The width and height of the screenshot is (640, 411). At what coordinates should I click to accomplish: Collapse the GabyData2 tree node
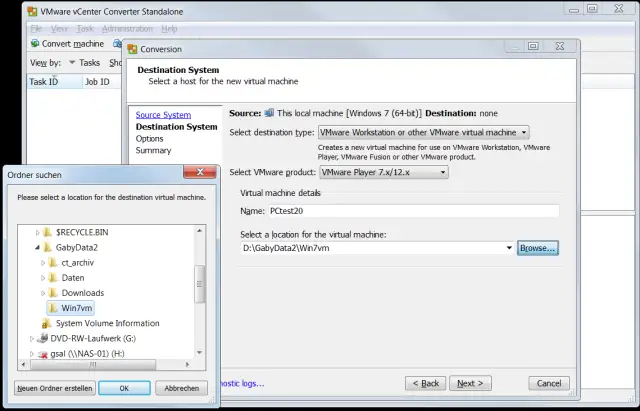[x=37, y=247]
